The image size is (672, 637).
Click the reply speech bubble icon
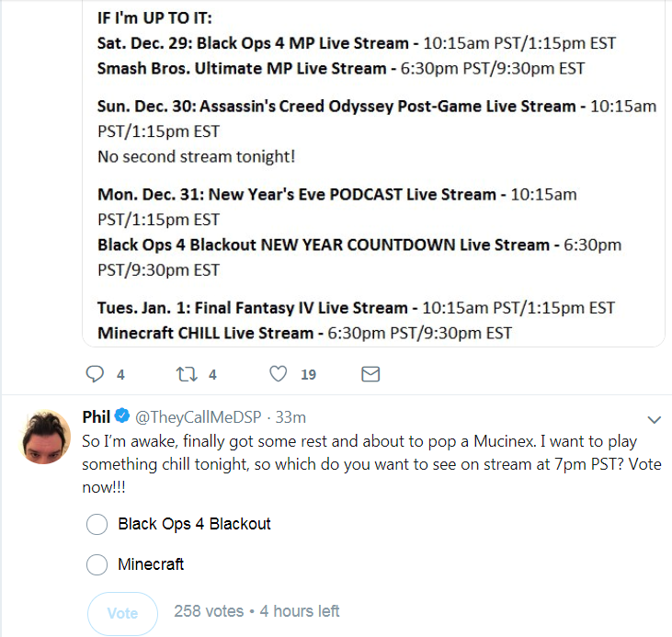[x=95, y=374]
